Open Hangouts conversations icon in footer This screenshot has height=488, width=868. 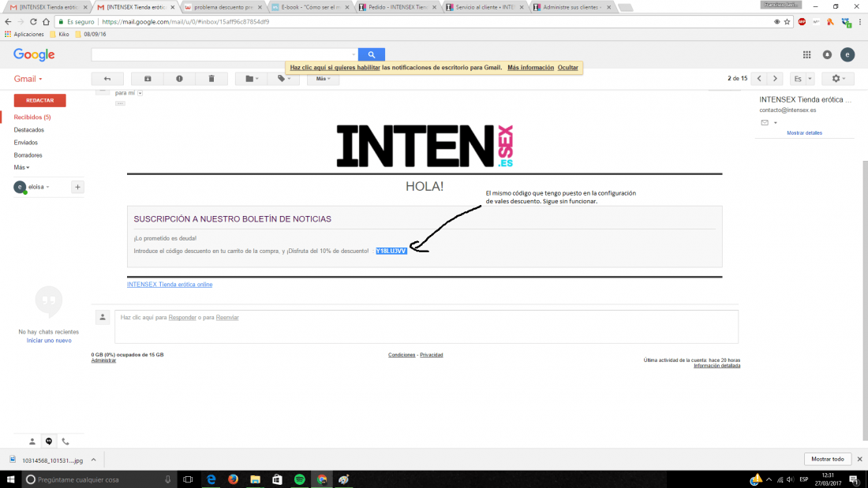pyautogui.click(x=49, y=441)
